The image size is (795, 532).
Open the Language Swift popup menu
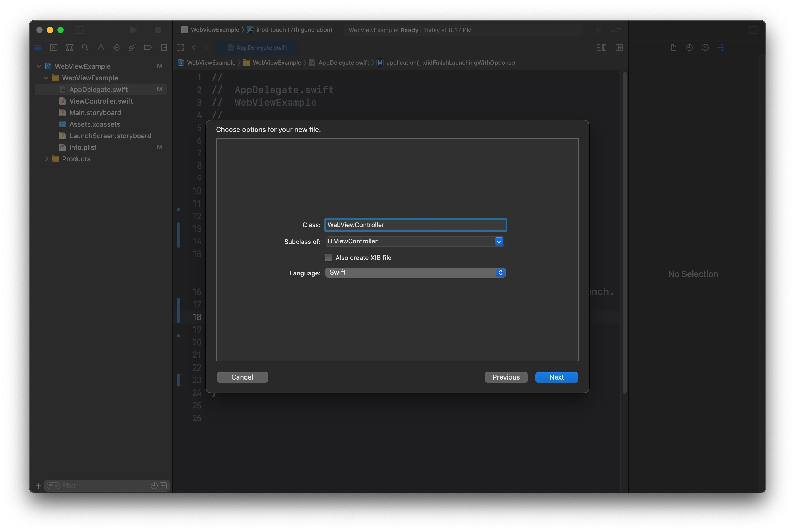[x=415, y=273]
